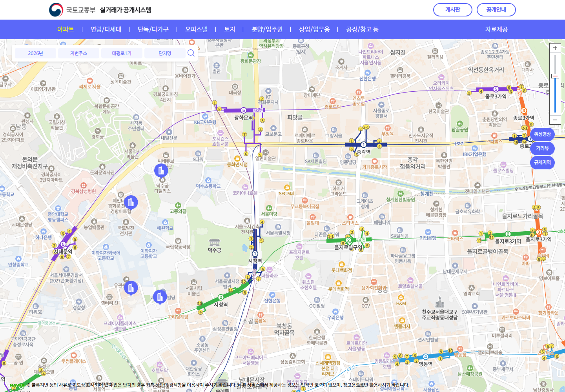
Task: Click the 공개안내 button
Action: (x=496, y=10)
